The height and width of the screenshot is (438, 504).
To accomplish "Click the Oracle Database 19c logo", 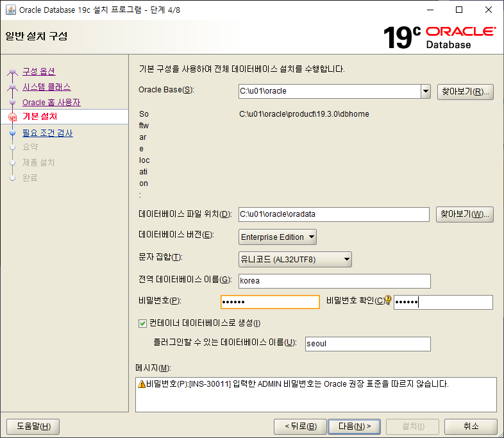I will [439, 37].
